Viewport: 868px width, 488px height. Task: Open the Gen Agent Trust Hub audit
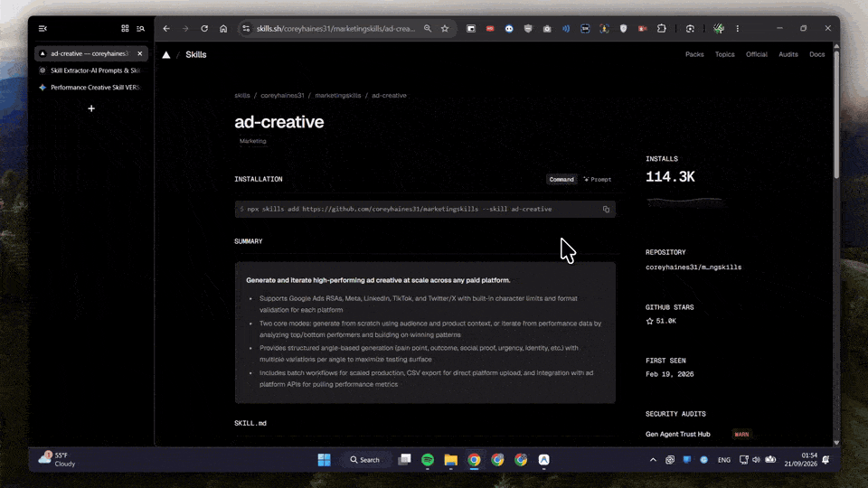(677, 435)
